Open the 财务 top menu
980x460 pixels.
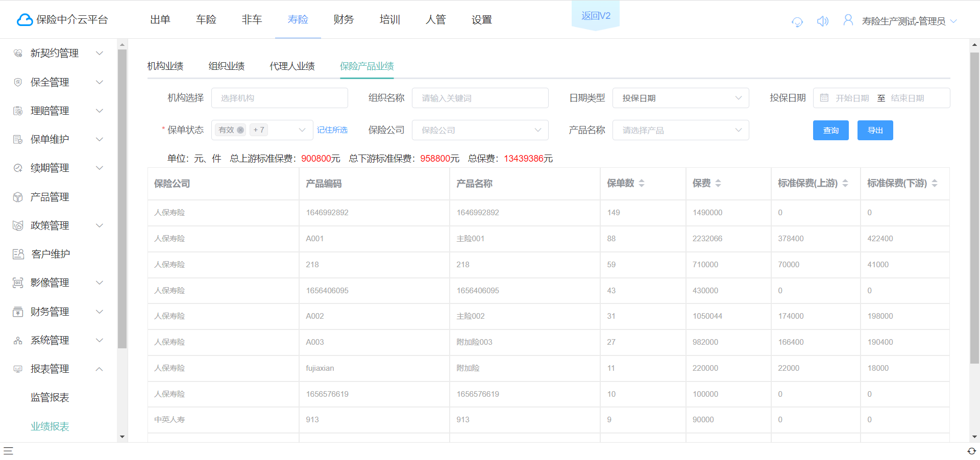point(344,20)
